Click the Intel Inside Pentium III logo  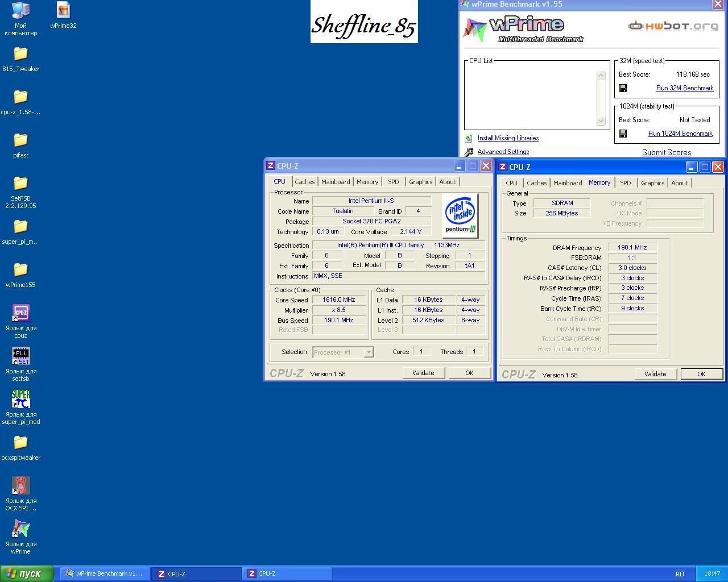[460, 216]
